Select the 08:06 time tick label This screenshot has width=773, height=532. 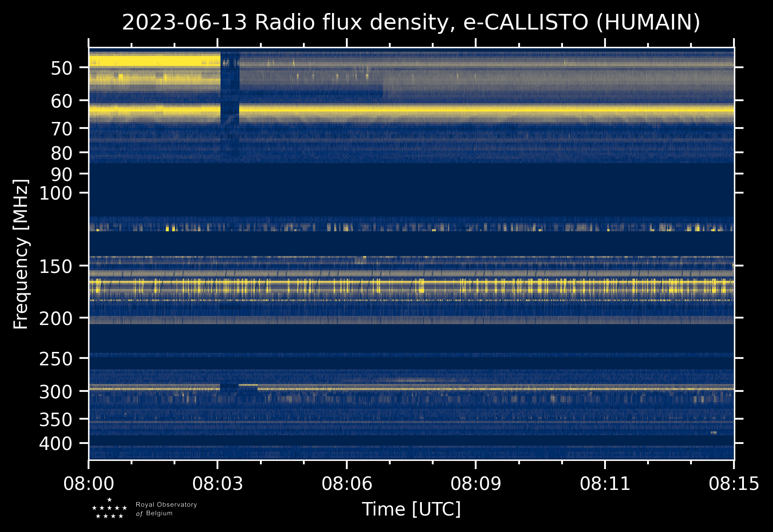[347, 483]
